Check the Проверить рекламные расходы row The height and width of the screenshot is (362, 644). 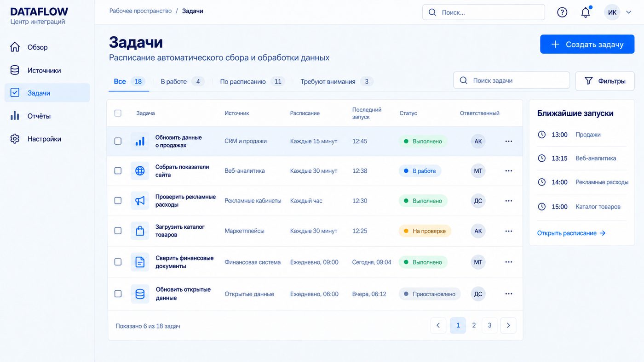click(x=118, y=201)
